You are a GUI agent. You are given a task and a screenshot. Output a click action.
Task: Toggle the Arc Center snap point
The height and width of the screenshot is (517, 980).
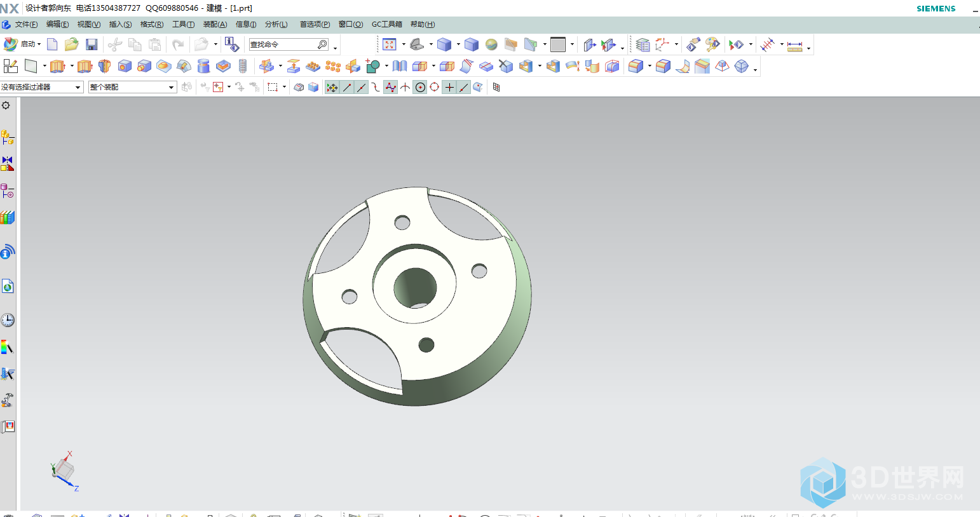click(x=420, y=88)
